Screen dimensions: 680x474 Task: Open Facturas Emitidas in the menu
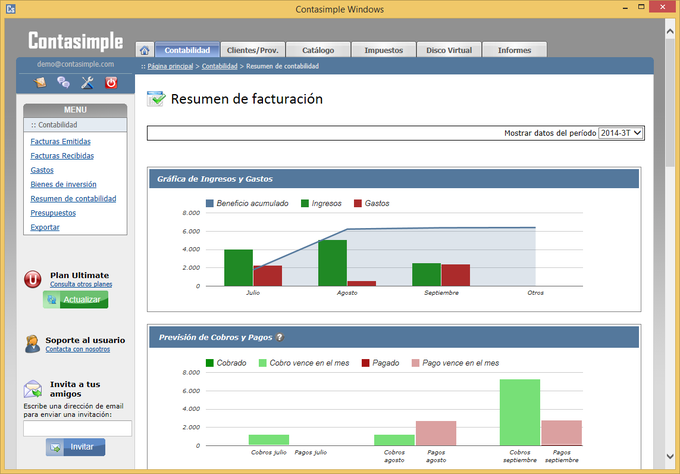coord(60,141)
